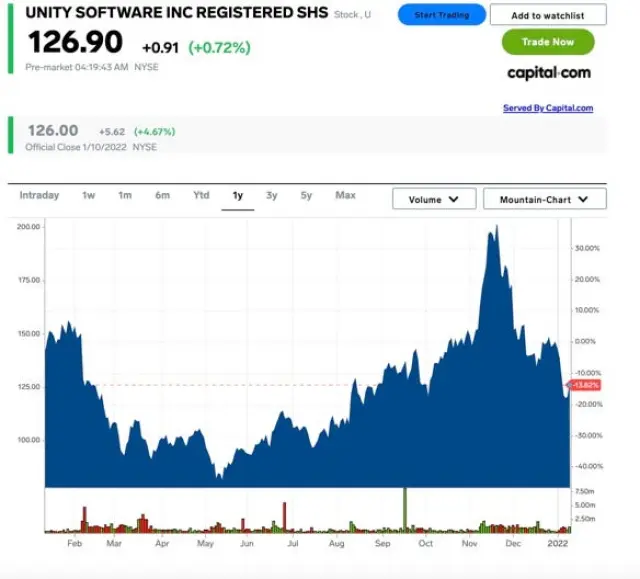Switch chart to 1w range
This screenshot has width=640, height=579.
point(88,196)
